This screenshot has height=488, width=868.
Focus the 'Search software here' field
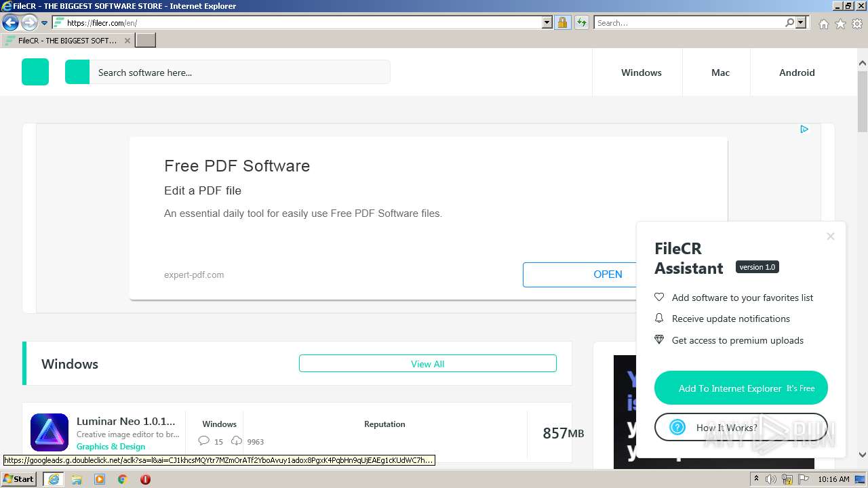pyautogui.click(x=240, y=72)
